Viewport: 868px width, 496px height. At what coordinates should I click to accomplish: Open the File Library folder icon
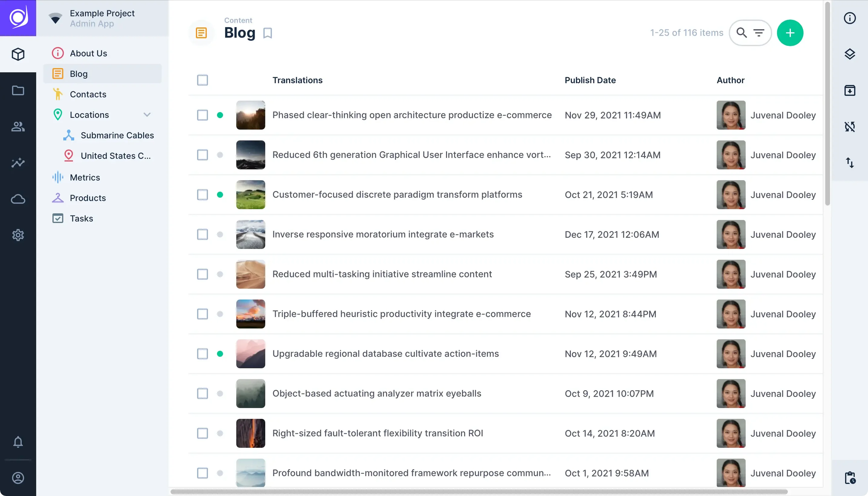click(18, 90)
